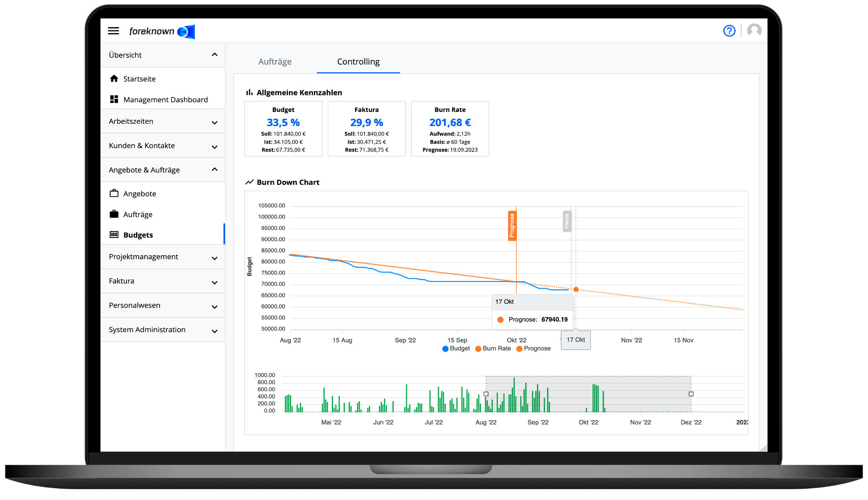Click the Angebote briefcase outline icon
This screenshot has height=500, width=868.
[114, 193]
